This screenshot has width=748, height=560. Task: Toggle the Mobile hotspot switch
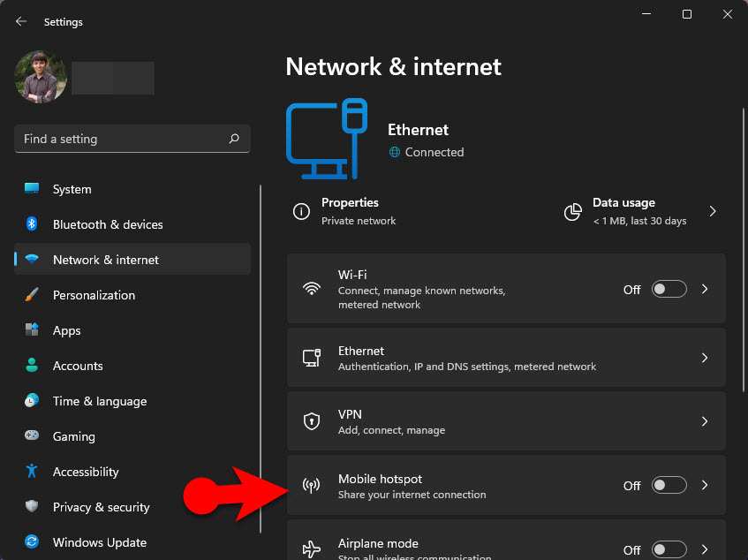669,485
